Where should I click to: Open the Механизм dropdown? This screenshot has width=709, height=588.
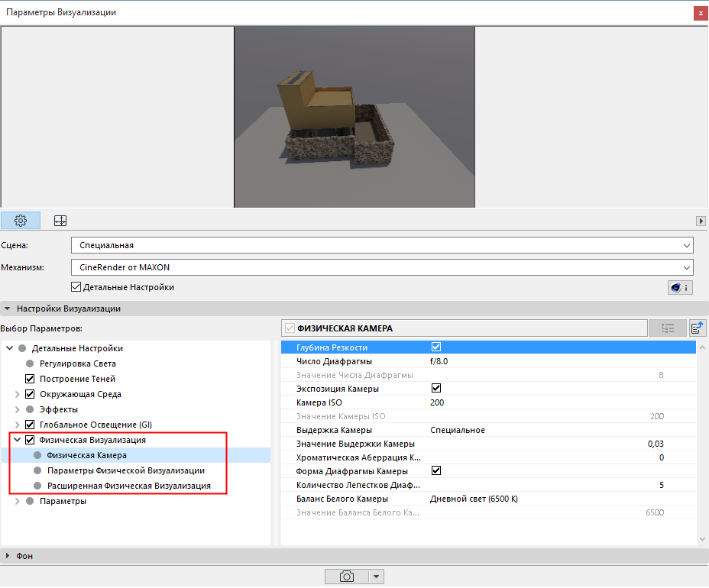[x=382, y=267]
